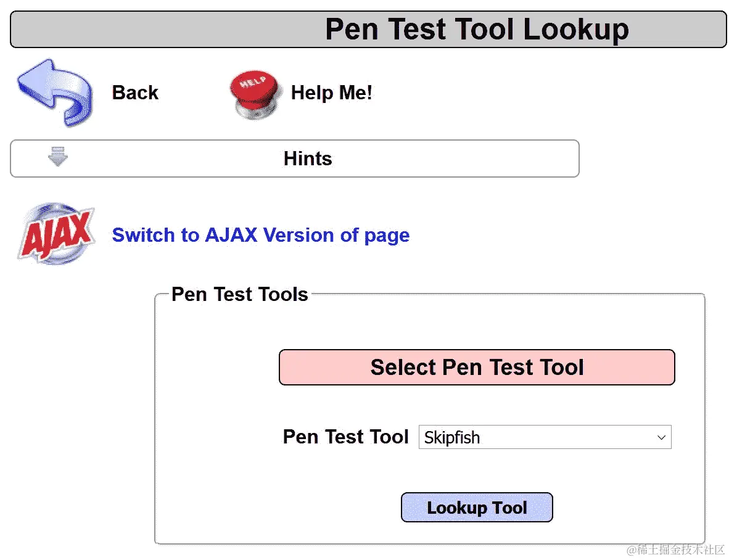
Task: Click the AJAX logo image
Action: click(x=57, y=234)
